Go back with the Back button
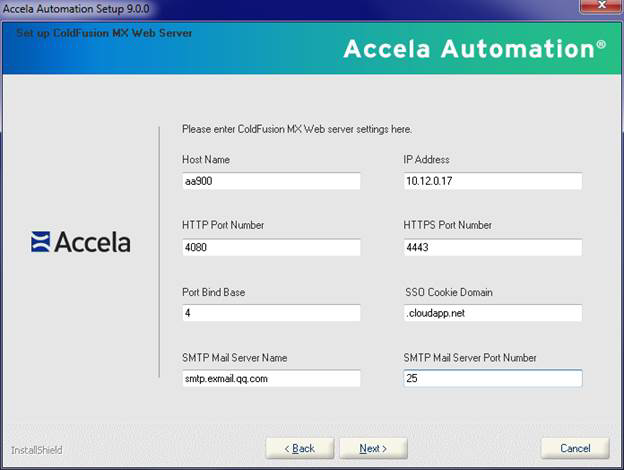The height and width of the screenshot is (470, 624). point(299,448)
